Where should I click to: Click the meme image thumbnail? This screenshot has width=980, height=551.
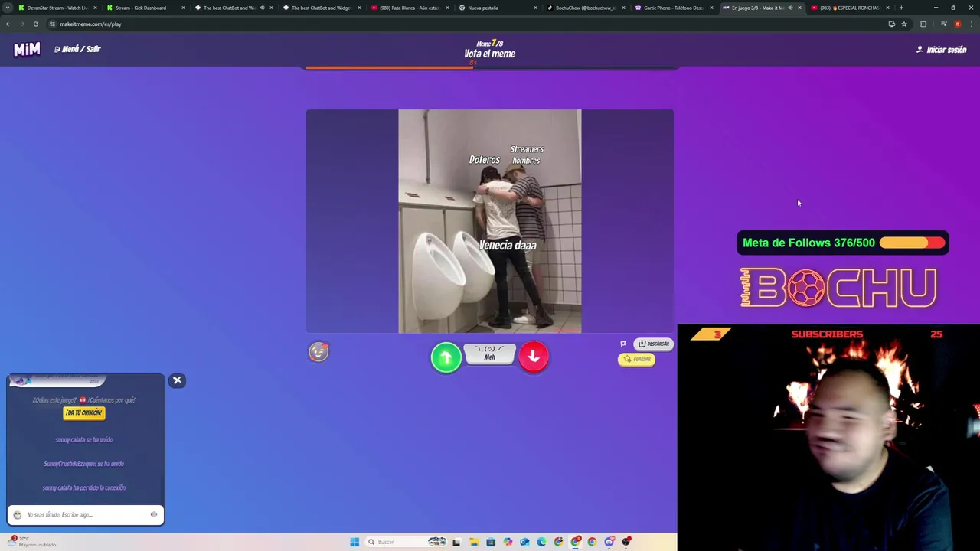tap(489, 221)
